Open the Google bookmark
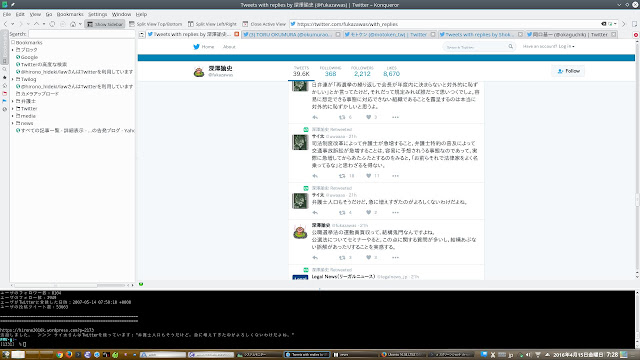640x360 pixels. coord(27,57)
